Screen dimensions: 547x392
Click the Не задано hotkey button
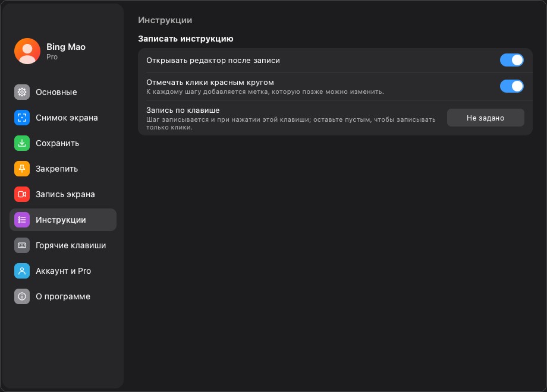[486, 118]
